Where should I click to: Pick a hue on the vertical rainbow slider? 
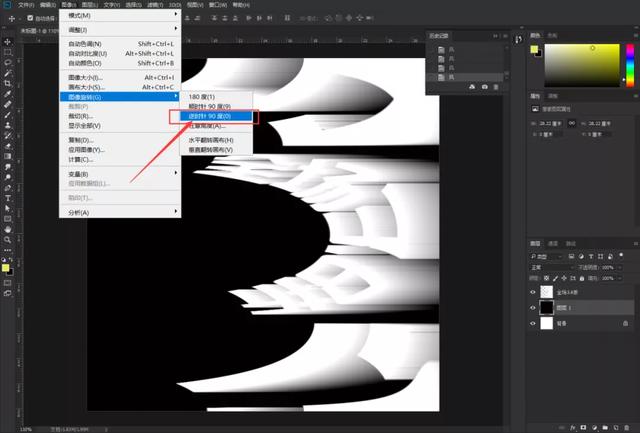(x=630, y=65)
